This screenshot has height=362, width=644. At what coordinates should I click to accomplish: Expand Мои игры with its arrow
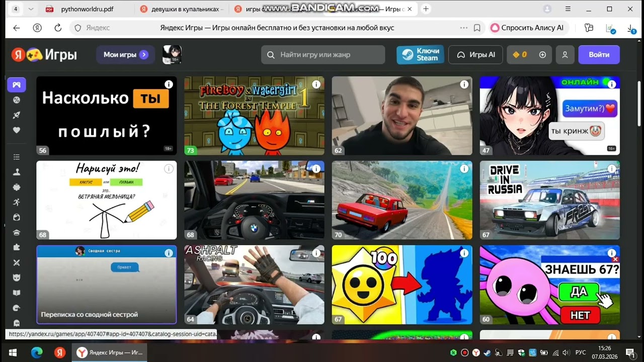(x=144, y=55)
